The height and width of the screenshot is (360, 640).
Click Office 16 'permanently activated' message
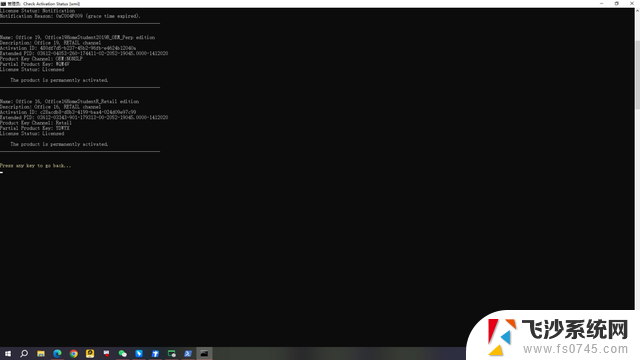pyautogui.click(x=59, y=144)
